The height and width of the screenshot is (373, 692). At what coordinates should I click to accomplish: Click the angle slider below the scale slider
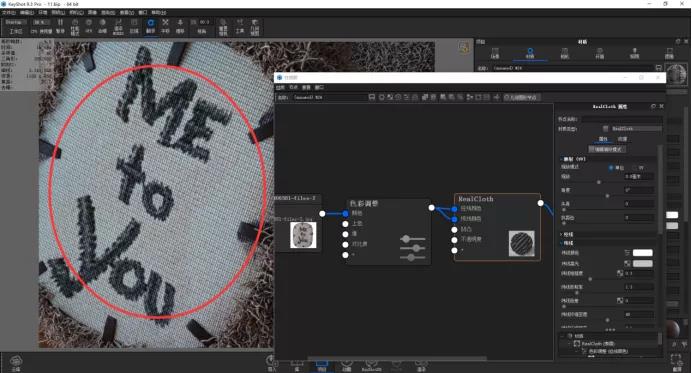(607, 196)
